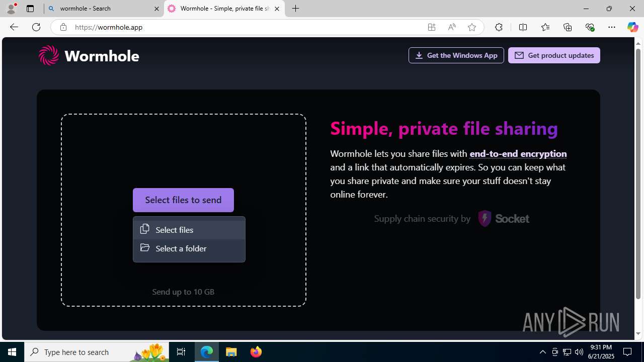Open a new browser tab

(296, 9)
